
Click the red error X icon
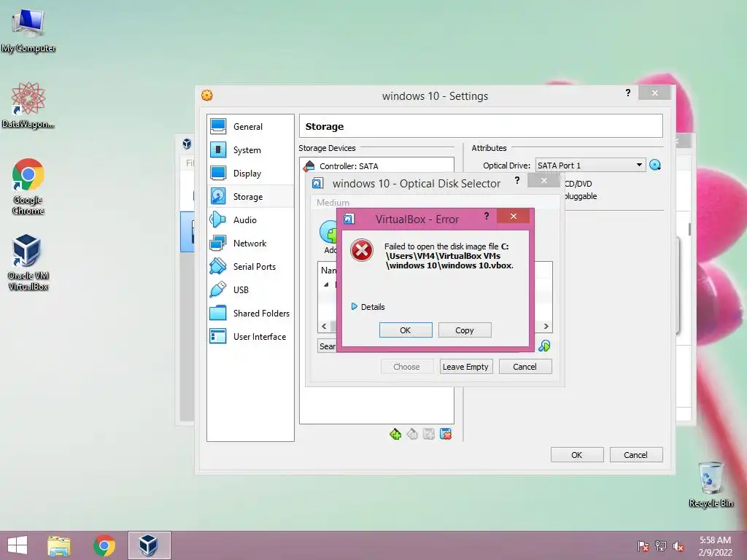click(362, 250)
